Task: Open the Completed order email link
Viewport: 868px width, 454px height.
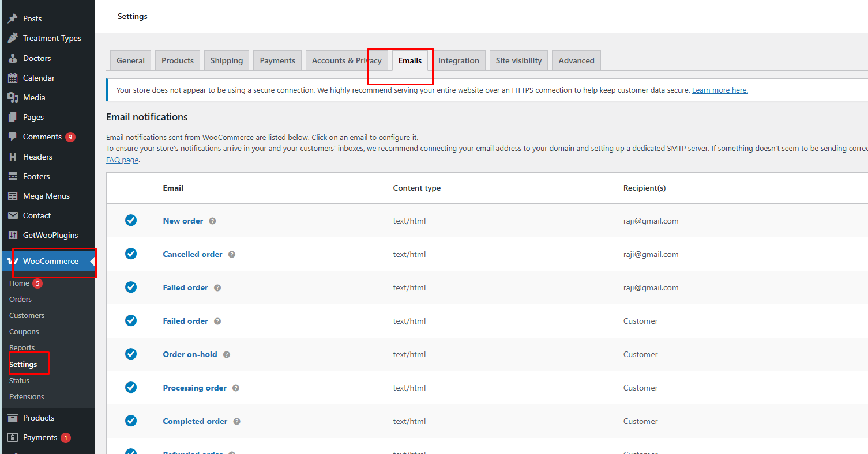Action: point(196,421)
